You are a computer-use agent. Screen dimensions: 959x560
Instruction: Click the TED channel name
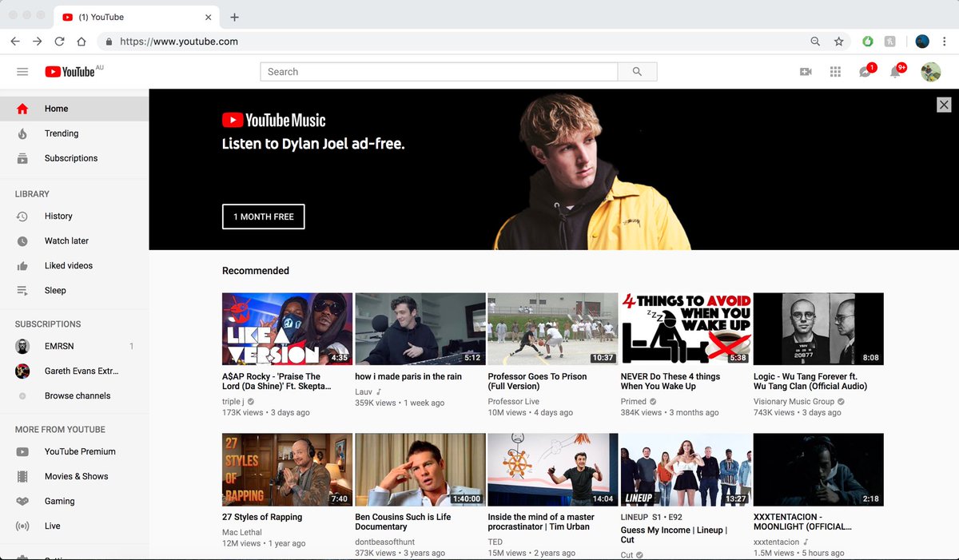(495, 542)
